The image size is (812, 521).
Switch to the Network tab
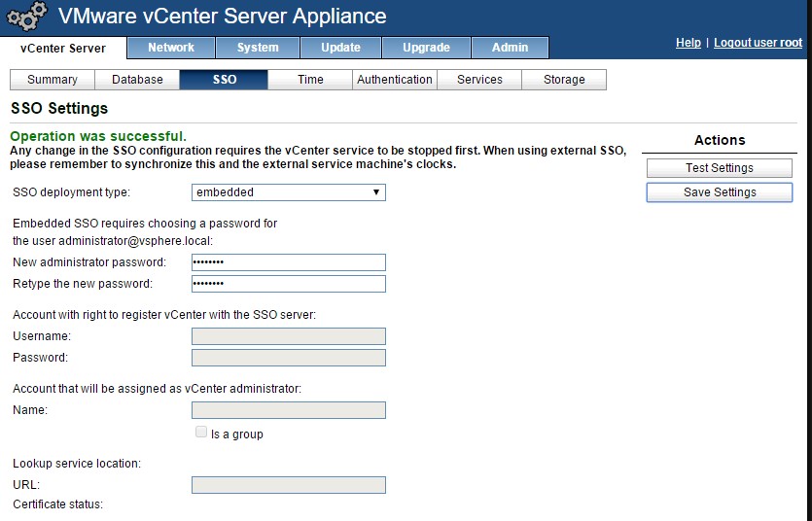click(171, 48)
